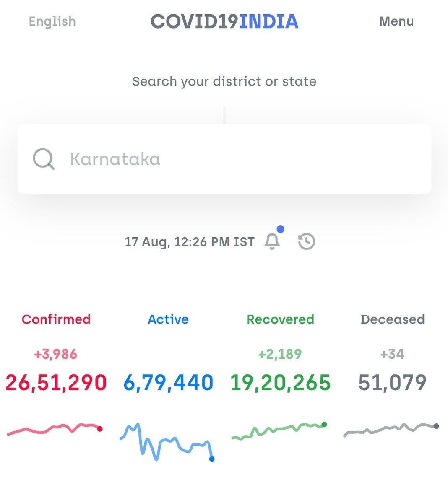The height and width of the screenshot is (503, 448).
Task: Open the Menu link
Action: click(396, 21)
